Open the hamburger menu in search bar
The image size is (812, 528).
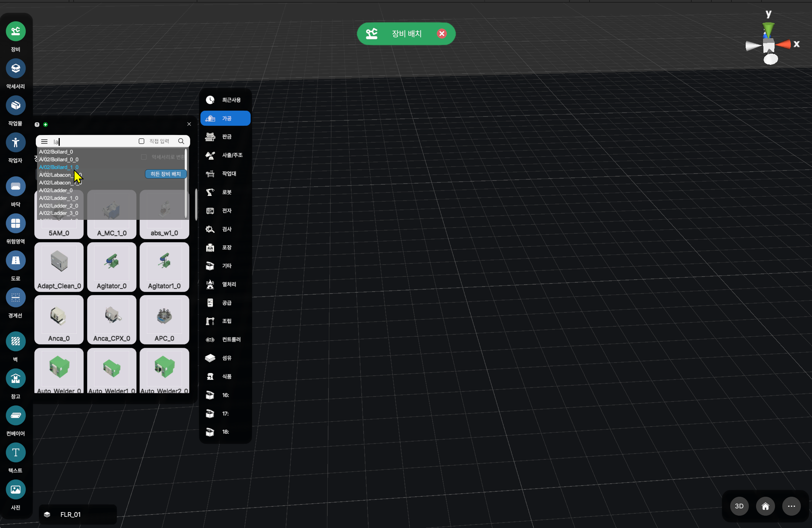[x=44, y=142]
